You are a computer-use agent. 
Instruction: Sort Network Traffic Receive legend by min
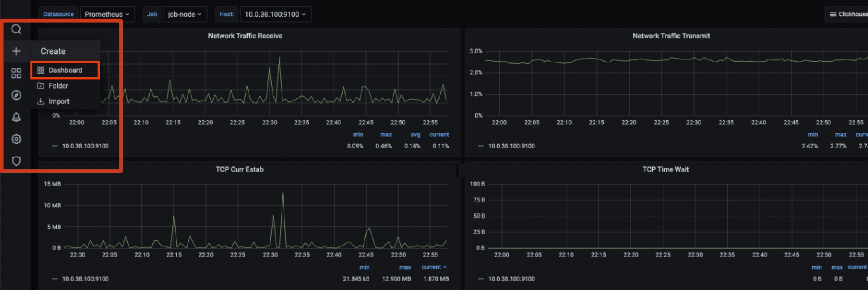tap(358, 135)
